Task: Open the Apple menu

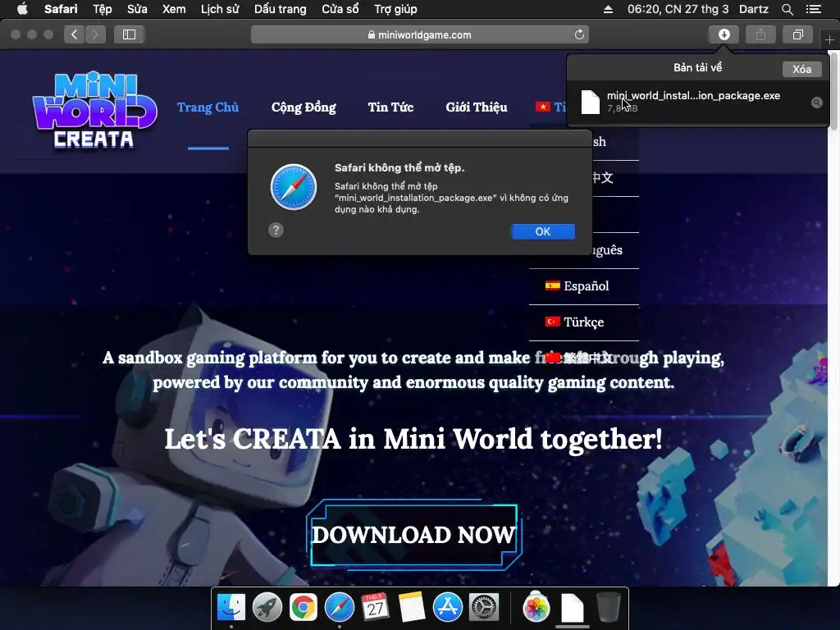Action: pos(22,9)
